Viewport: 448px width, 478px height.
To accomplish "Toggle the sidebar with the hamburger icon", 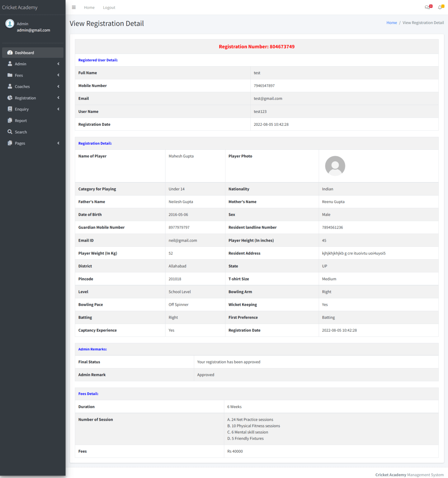I will coord(74,7).
